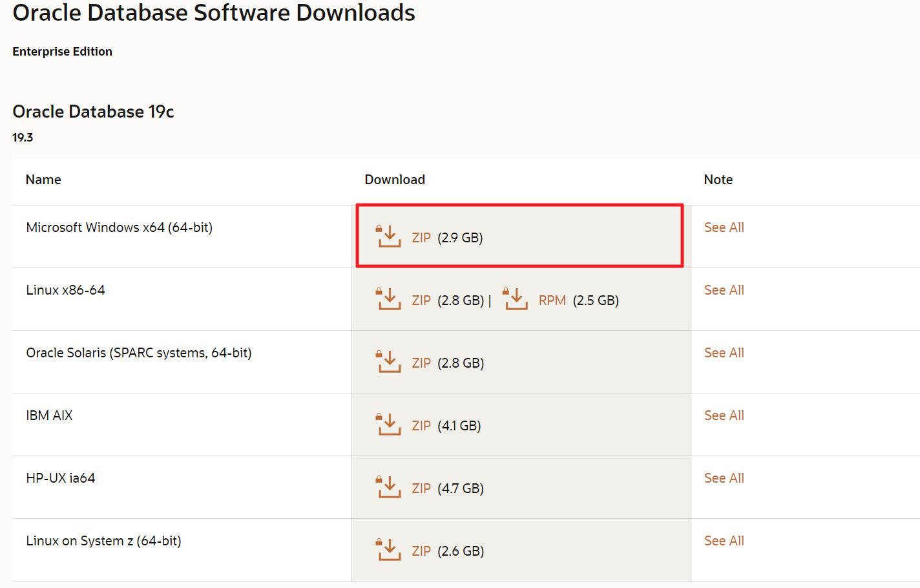The height and width of the screenshot is (588, 920).
Task: Select Oracle Solaris (SPARC systems, 64-bit) text
Action: pos(139,353)
